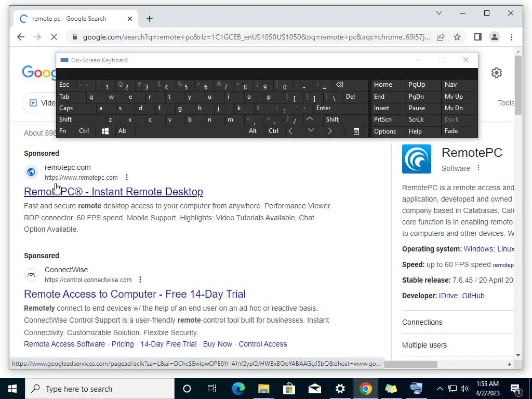This screenshot has width=532, height=399.
Task: Open Windows Start menu
Action: 12,389
